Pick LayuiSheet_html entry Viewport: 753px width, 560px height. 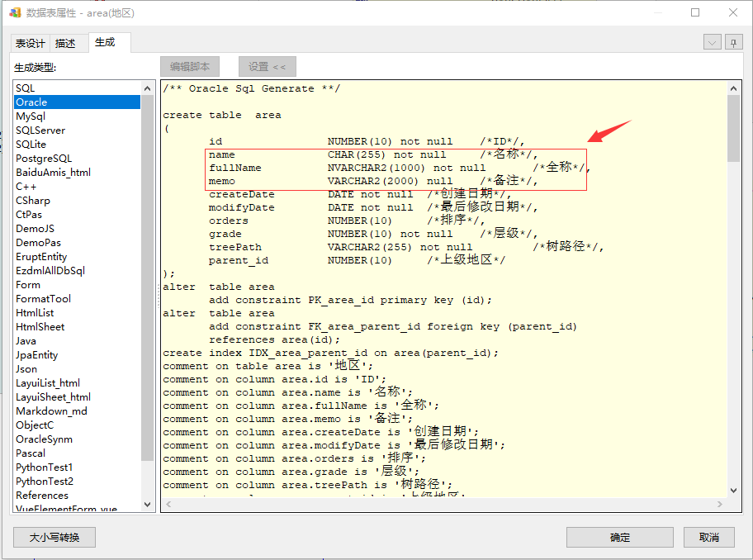tap(78, 396)
